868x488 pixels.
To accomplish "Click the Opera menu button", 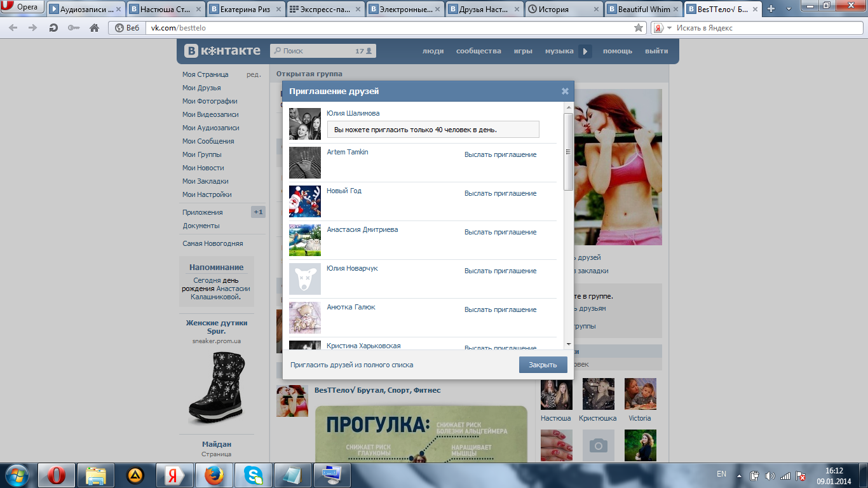I will pyautogui.click(x=22, y=8).
